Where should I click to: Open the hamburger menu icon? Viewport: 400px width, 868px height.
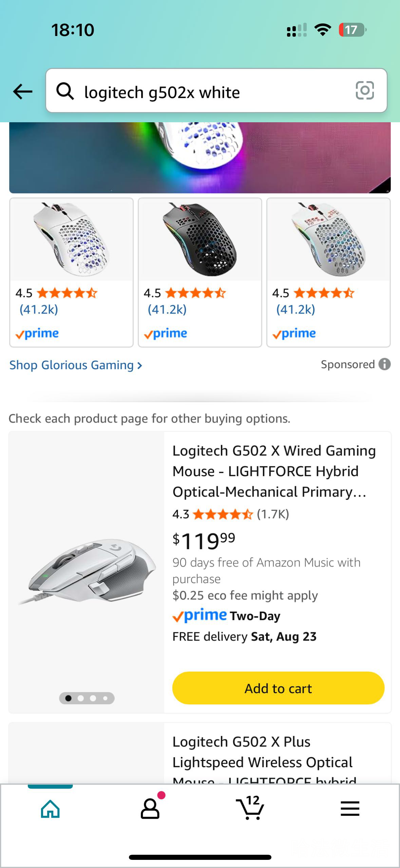tap(350, 809)
